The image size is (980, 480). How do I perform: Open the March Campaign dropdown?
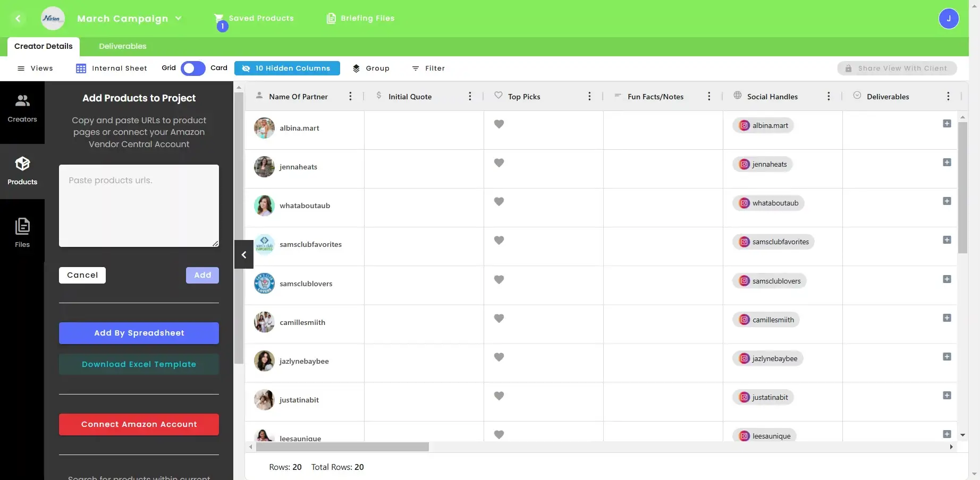pyautogui.click(x=178, y=18)
